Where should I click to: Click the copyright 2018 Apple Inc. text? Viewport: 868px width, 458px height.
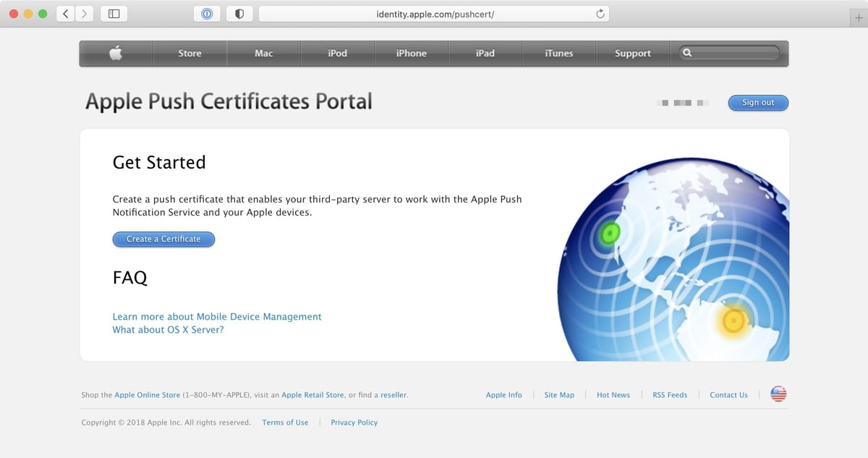[166, 423]
